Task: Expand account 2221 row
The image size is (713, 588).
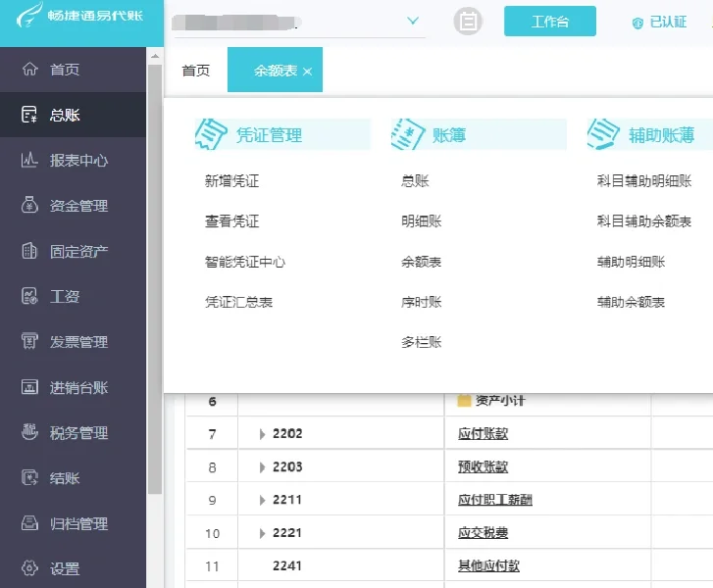Action: [262, 533]
